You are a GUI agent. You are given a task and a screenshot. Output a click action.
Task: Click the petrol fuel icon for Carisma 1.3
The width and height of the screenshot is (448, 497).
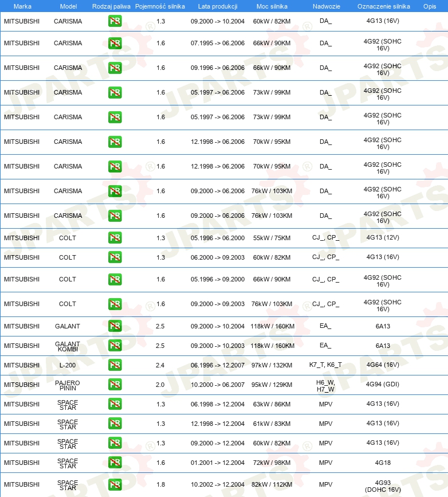click(x=115, y=21)
